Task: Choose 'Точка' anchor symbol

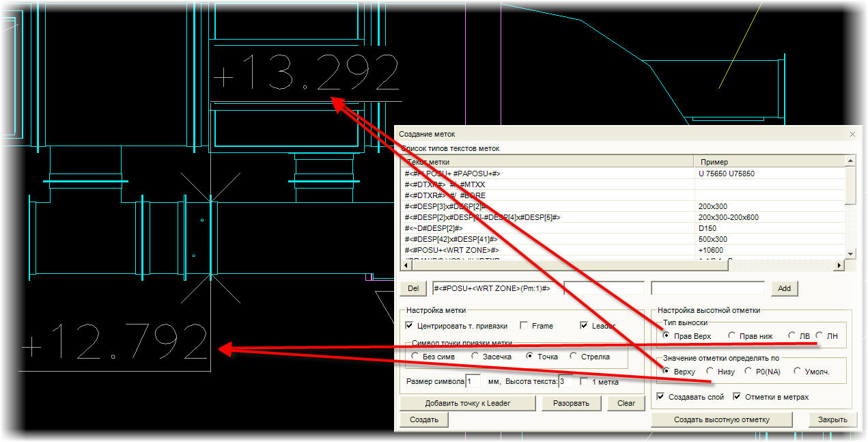Action: (x=529, y=357)
